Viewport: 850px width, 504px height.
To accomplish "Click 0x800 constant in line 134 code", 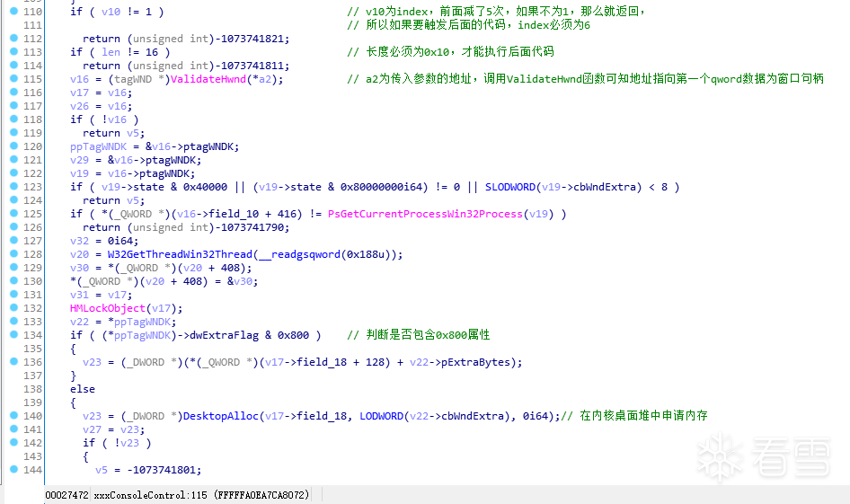I will [x=293, y=335].
